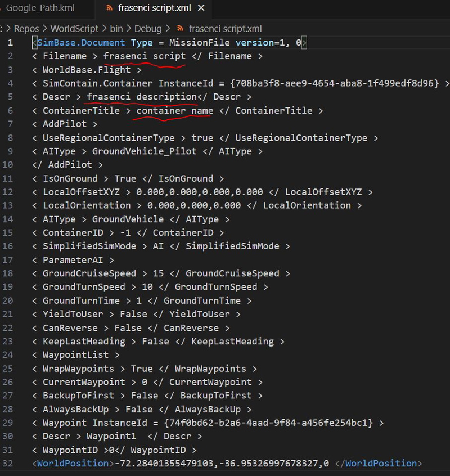Screen dimensions: 450x476
Task: Click line number 1 in the gutter
Action: tap(10, 43)
